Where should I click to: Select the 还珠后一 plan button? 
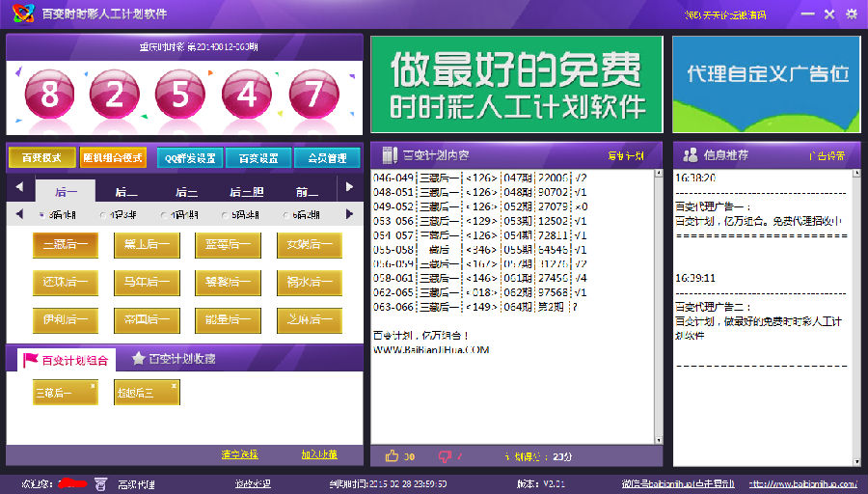pyautogui.click(x=66, y=283)
